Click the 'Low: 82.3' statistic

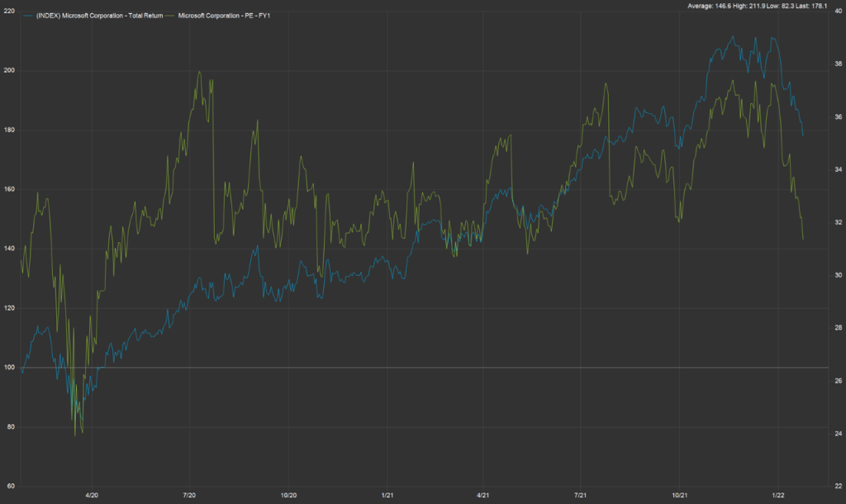(780, 6)
